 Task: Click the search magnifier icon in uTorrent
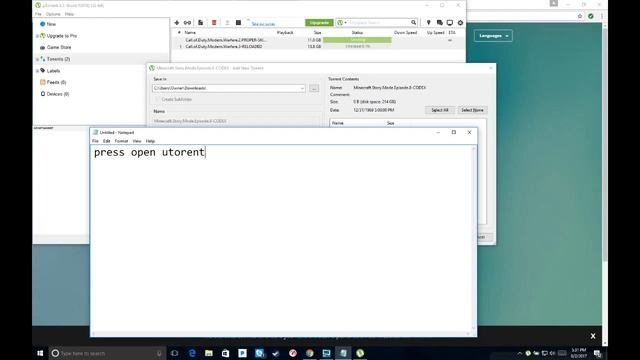413,23
